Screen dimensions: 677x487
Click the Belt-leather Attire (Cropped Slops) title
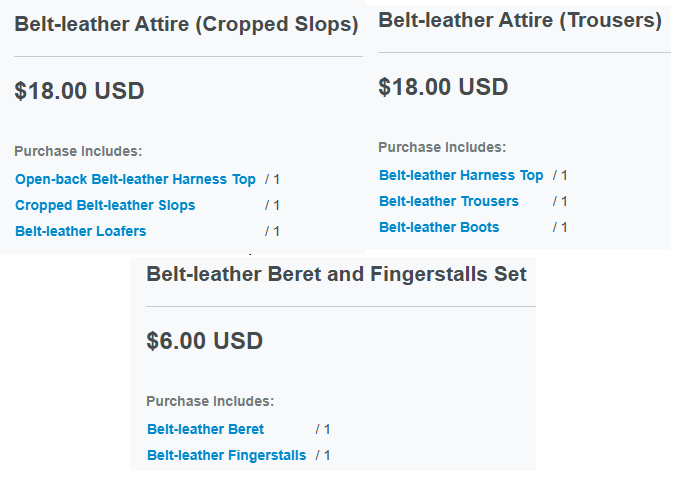187,24
